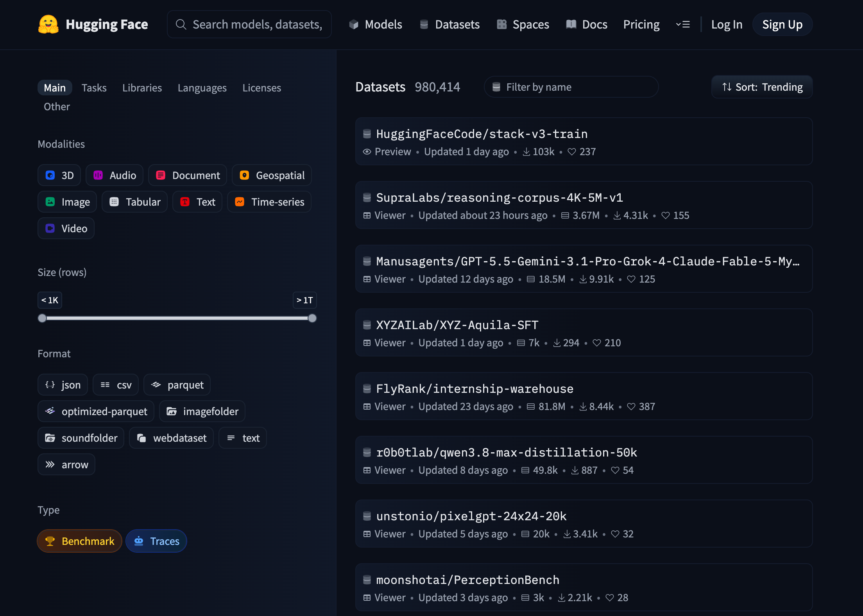Enable the Time-series modality filter
Viewport: 863px width, 616px height.
[269, 202]
